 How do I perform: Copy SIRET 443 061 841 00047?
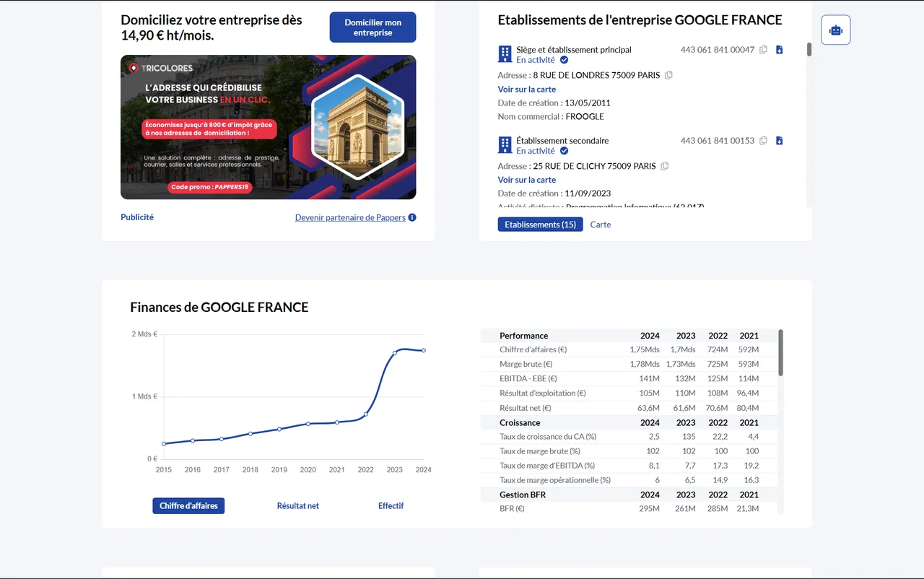coord(764,50)
